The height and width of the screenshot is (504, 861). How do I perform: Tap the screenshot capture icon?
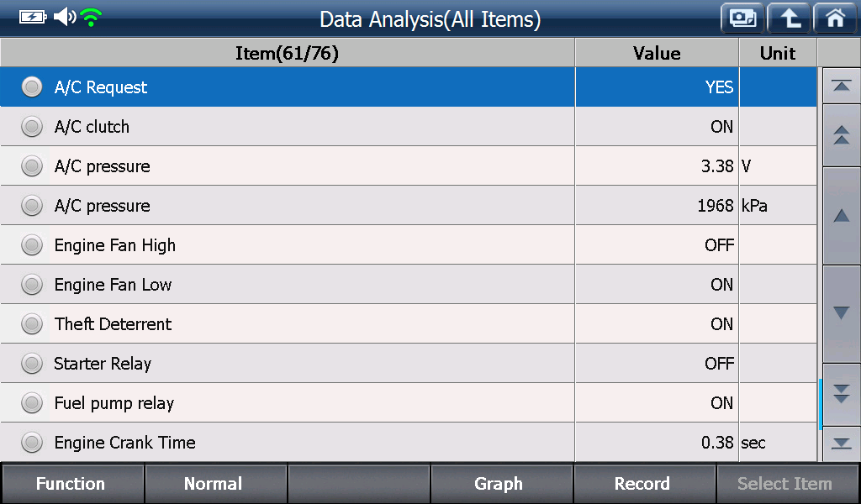(742, 18)
